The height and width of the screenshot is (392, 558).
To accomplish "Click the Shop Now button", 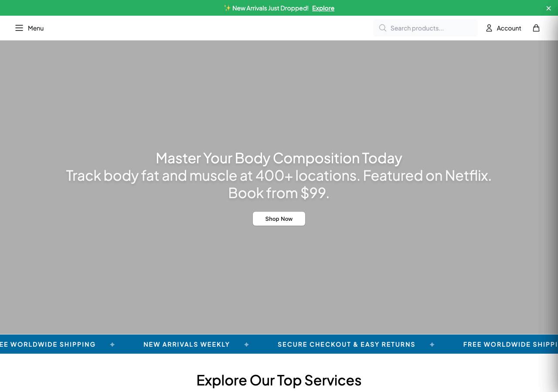I will 279,219.
